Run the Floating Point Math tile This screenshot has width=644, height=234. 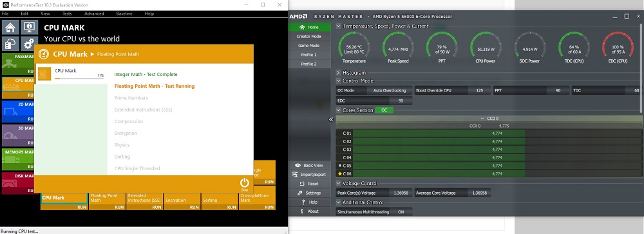[107, 202]
